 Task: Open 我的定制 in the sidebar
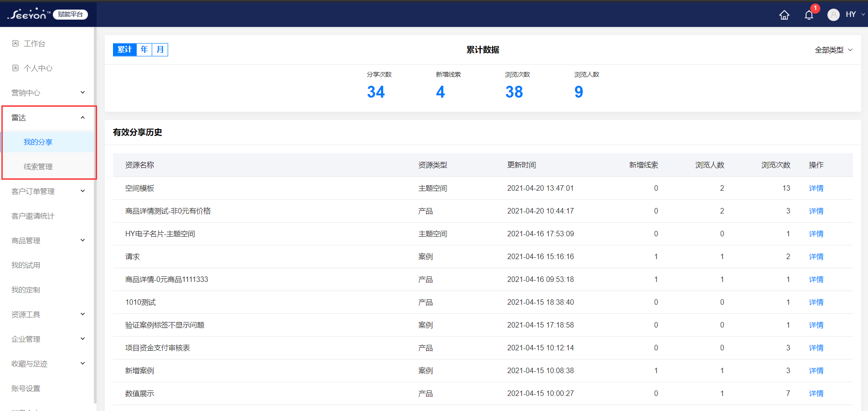(x=26, y=290)
